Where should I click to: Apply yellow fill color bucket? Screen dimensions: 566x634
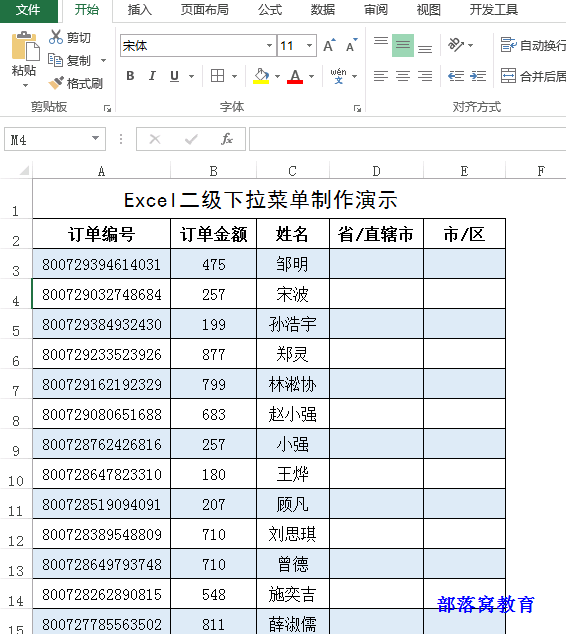click(261, 76)
